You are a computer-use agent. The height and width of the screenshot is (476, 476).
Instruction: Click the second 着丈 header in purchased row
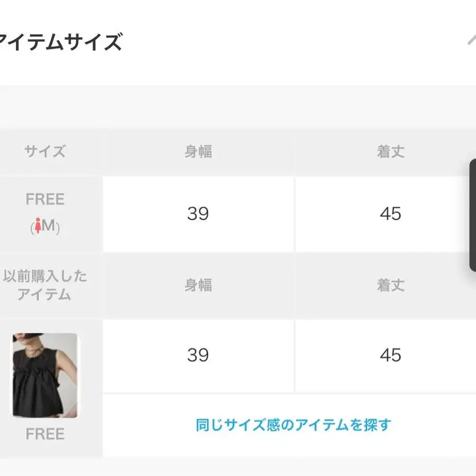point(391,286)
